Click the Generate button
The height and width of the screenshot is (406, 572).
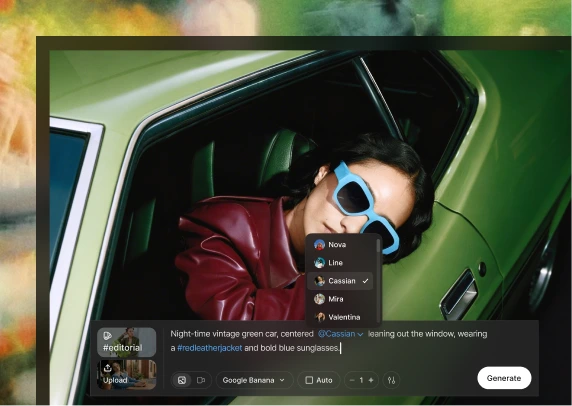(x=504, y=378)
